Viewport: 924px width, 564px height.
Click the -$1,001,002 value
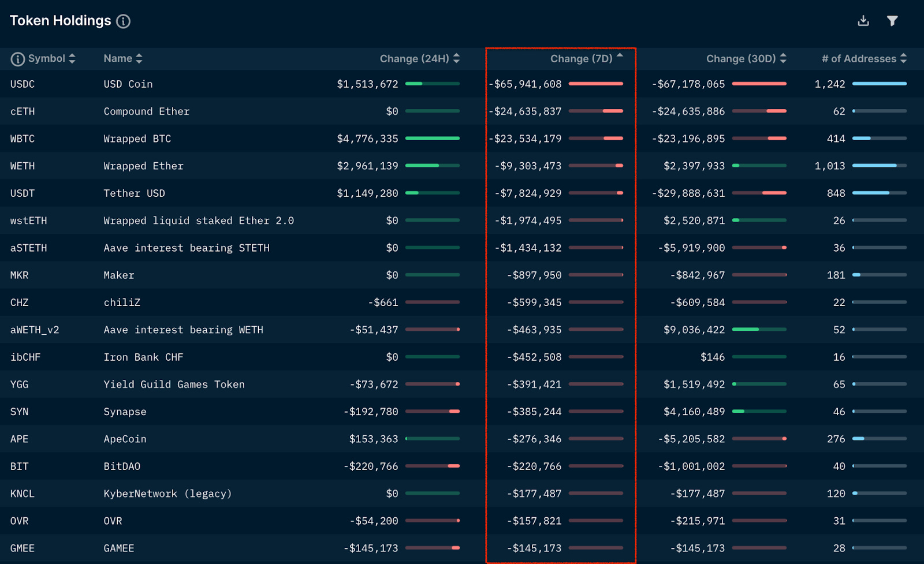click(x=691, y=466)
